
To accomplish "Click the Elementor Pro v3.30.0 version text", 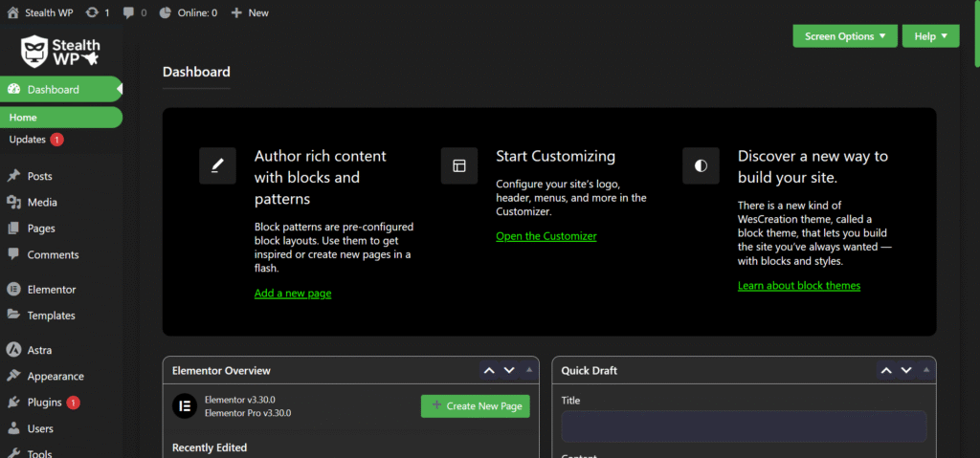I will [248, 413].
